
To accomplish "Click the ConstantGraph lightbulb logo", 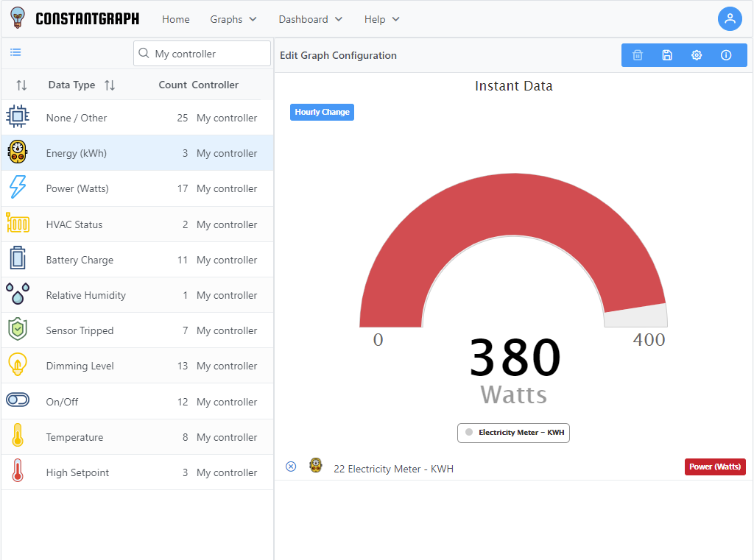I will (18, 18).
